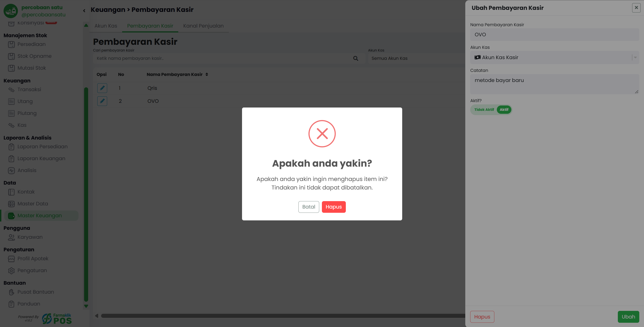Open Stok Opname menu label

pos(34,56)
